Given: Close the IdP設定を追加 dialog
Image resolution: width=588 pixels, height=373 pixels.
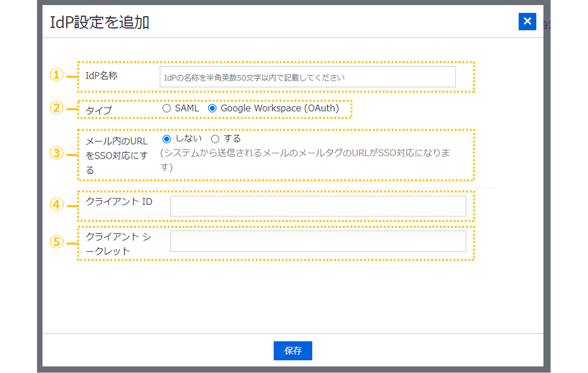Looking at the screenshot, I should pyautogui.click(x=527, y=21).
